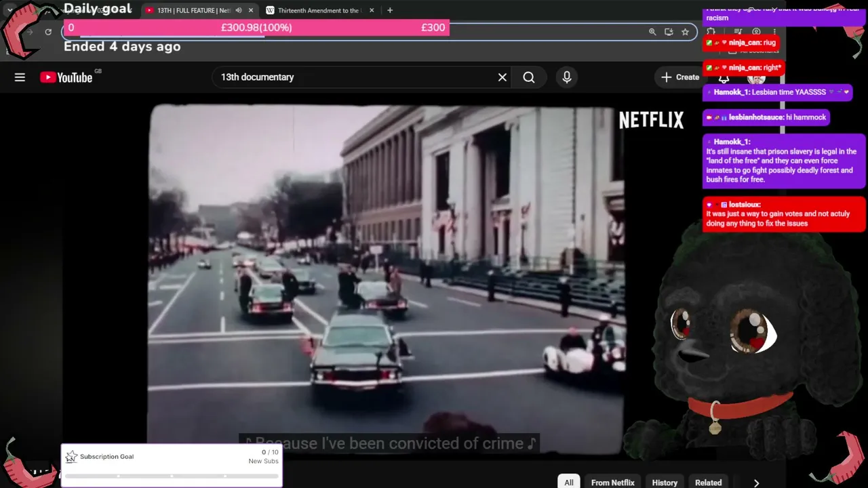Click the '0 / 10 New Subs' counter
This screenshot has height=488, width=868.
(x=264, y=457)
